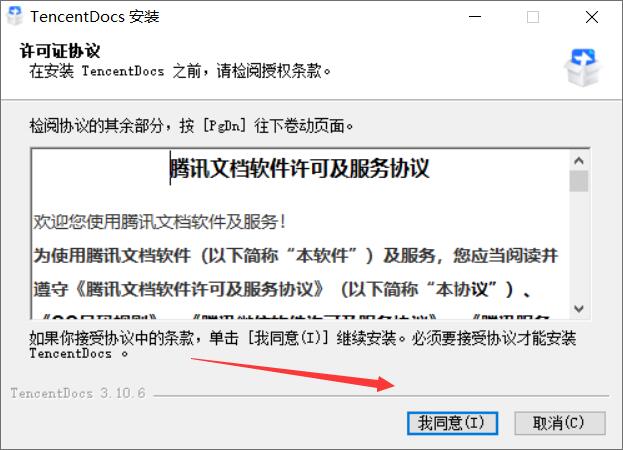Click the 遵守《腾讯文档软件许可及服务协议》 line

[x=282, y=289]
